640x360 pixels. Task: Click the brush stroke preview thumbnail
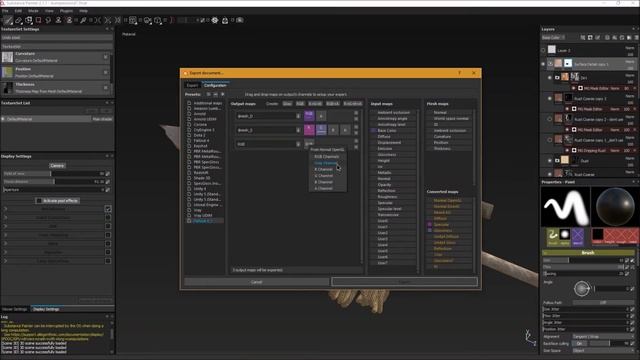pyautogui.click(x=565, y=207)
